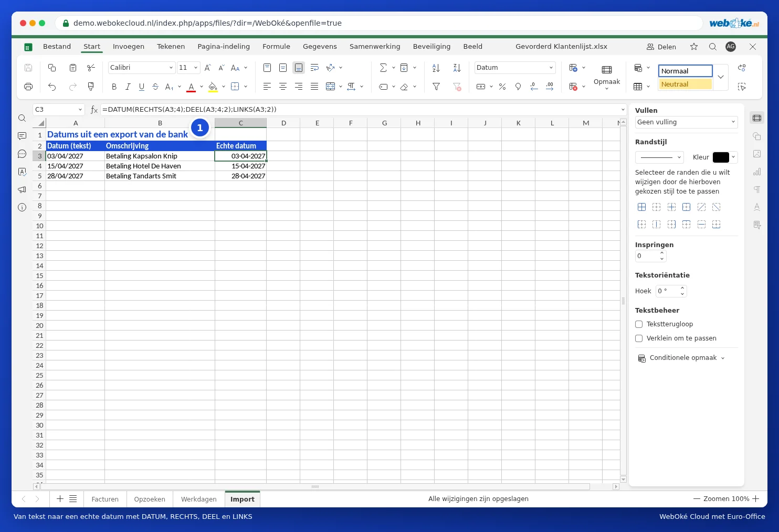Center text horizontally in cell

click(283, 87)
